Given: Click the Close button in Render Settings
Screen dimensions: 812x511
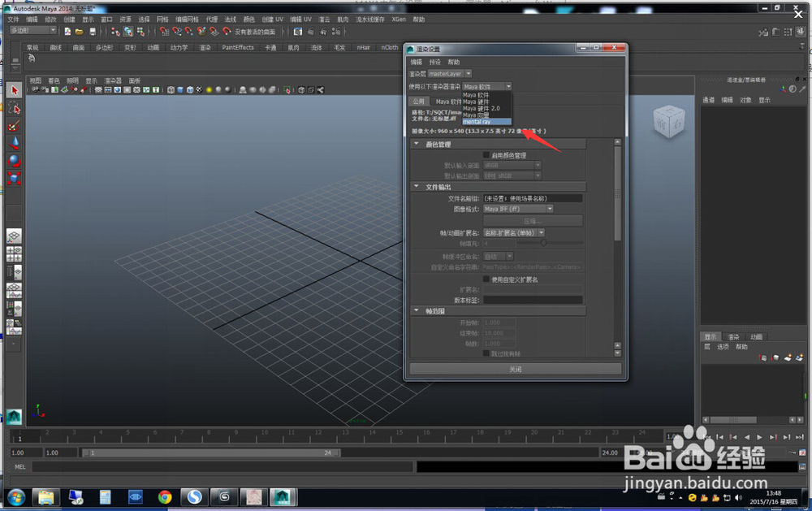Looking at the screenshot, I should coord(516,369).
